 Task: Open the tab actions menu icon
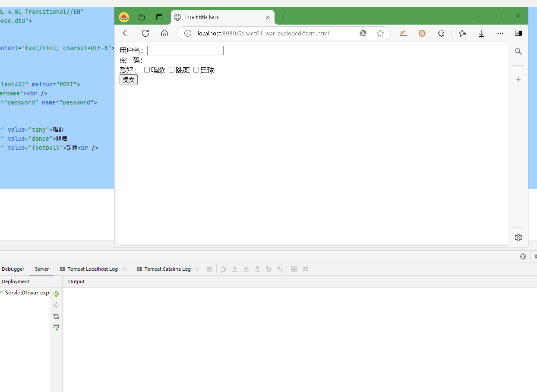coord(159,17)
